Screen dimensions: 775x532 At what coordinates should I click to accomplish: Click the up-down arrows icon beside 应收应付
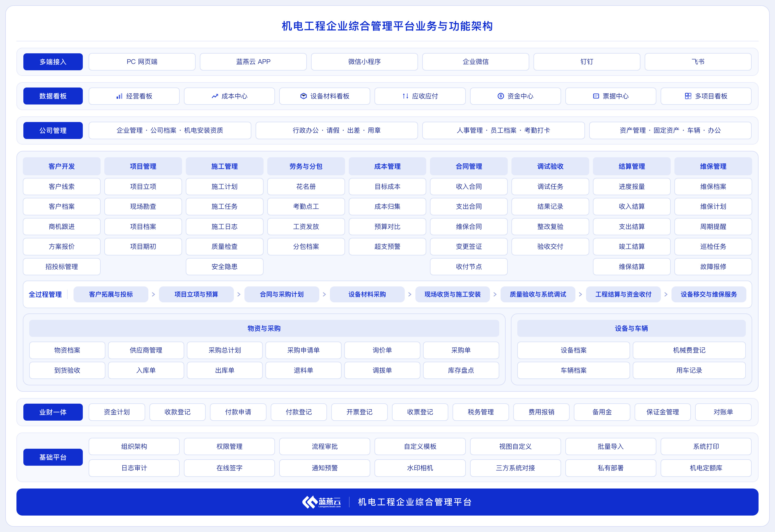pos(405,96)
